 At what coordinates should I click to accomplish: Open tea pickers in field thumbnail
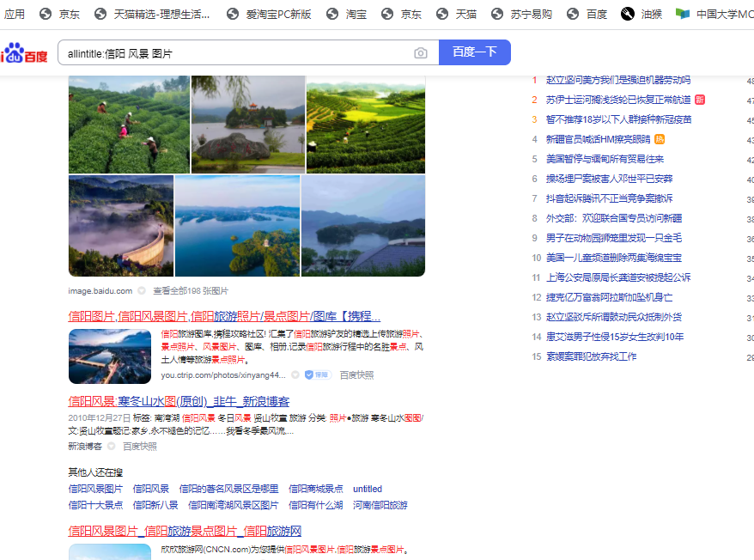click(129, 125)
